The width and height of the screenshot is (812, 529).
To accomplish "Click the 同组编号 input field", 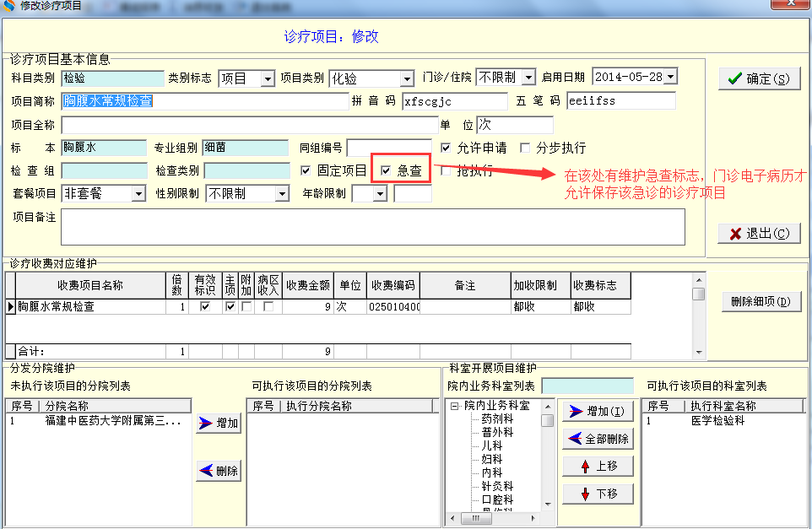I will pyautogui.click(x=389, y=148).
